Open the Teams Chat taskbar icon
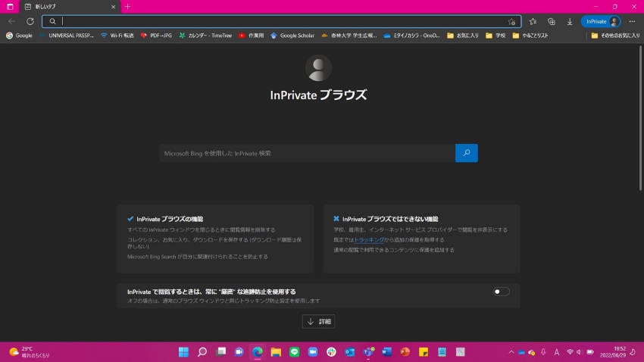The height and width of the screenshot is (362, 644). 239,351
